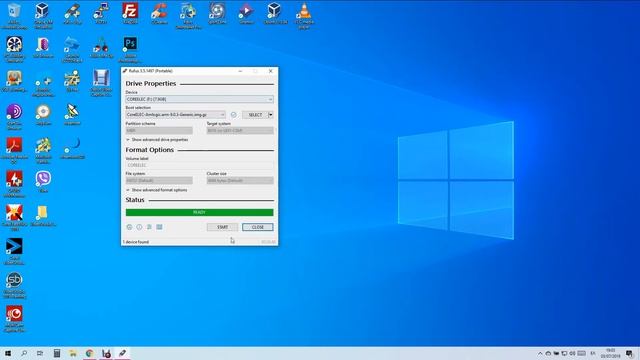Click the green READY progress bar
Viewport: 640px width, 360px height.
tap(200, 212)
